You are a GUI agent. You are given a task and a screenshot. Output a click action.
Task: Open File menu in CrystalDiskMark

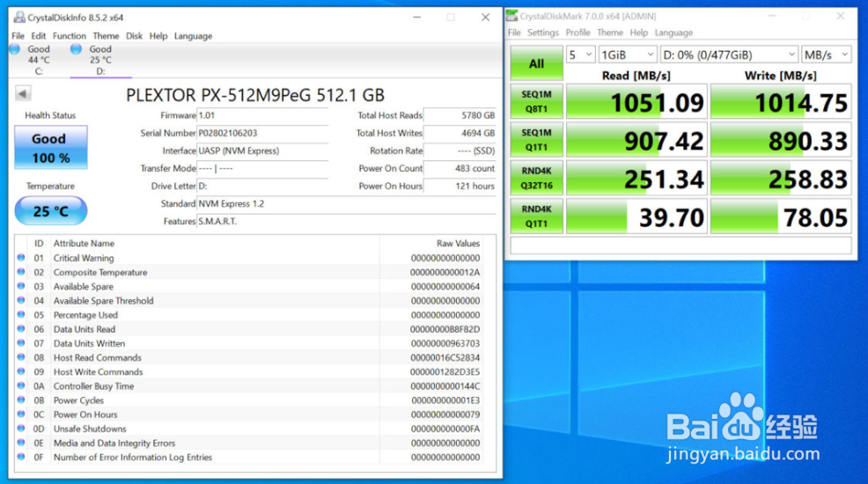click(x=514, y=33)
